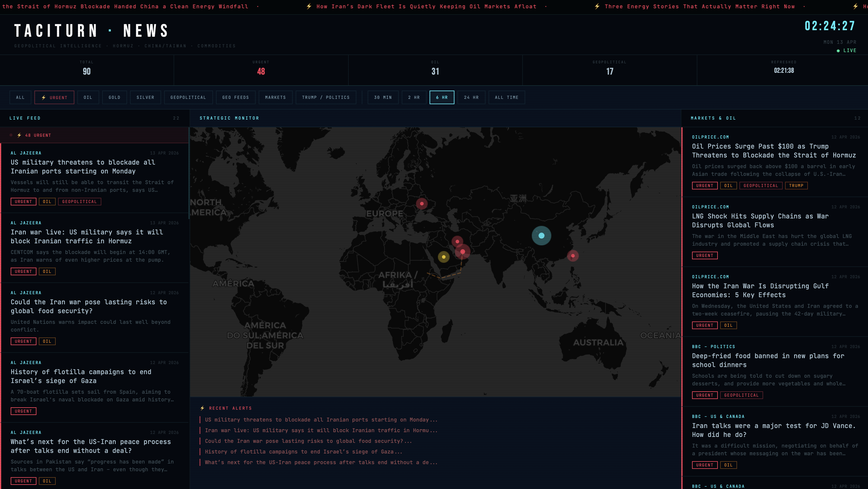Toggle the Urgent filter button
Image resolution: width=868 pixels, height=489 pixels.
coord(54,97)
